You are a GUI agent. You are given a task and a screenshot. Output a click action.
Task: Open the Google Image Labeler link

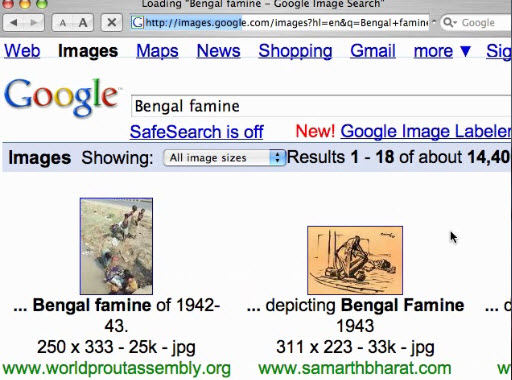pyautogui.click(x=426, y=131)
